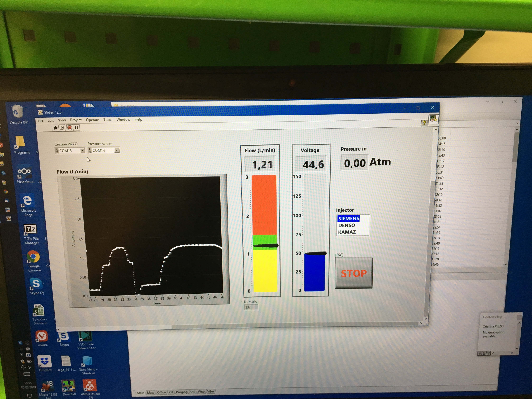Click the Pause toolbar icon
The height and width of the screenshot is (399, 532).
76,127
